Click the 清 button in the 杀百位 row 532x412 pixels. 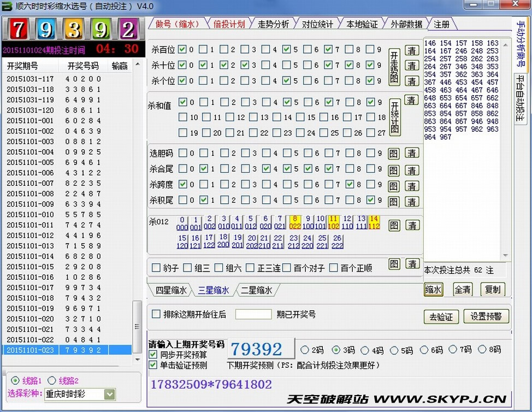411,50
